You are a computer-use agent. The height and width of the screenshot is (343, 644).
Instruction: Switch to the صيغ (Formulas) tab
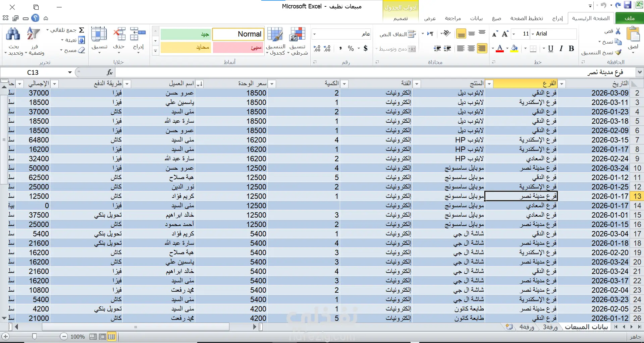coord(496,18)
